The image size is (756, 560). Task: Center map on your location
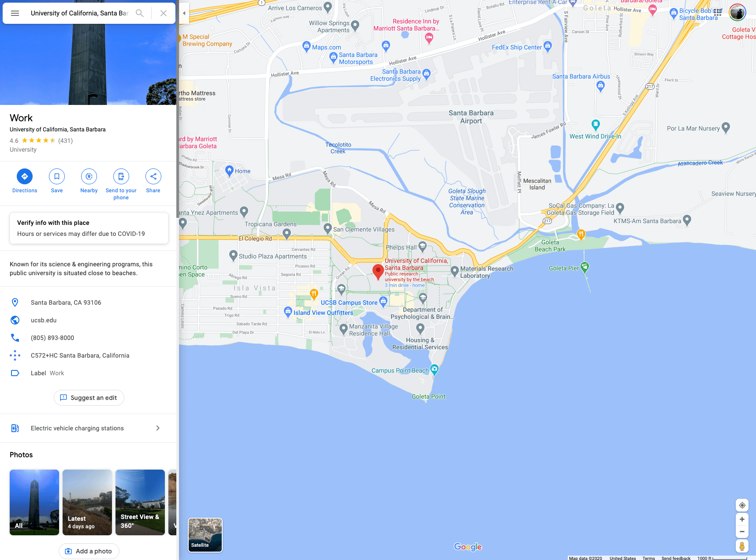pyautogui.click(x=742, y=505)
